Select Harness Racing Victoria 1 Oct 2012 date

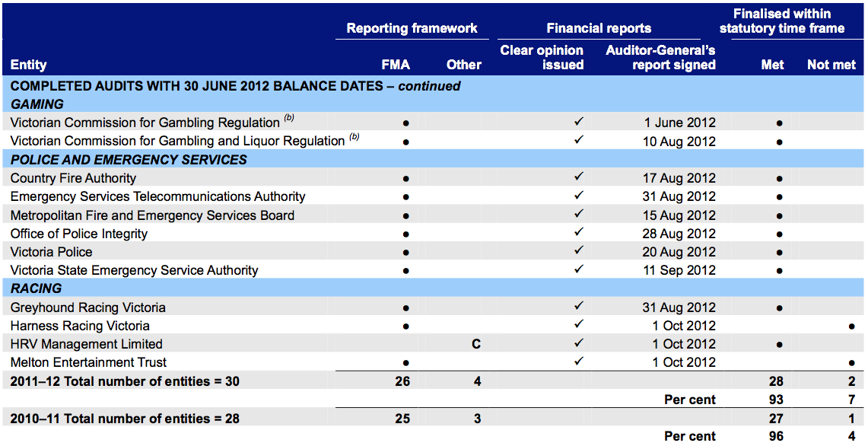tap(684, 326)
